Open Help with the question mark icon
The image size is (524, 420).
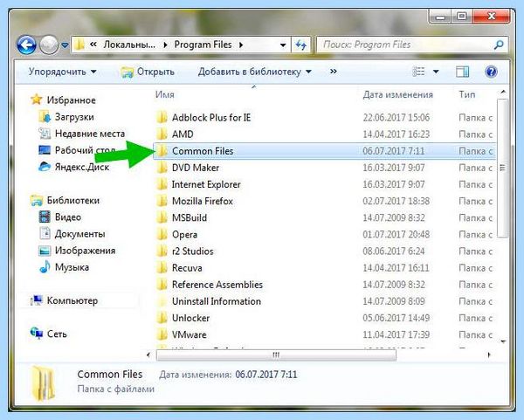(491, 72)
